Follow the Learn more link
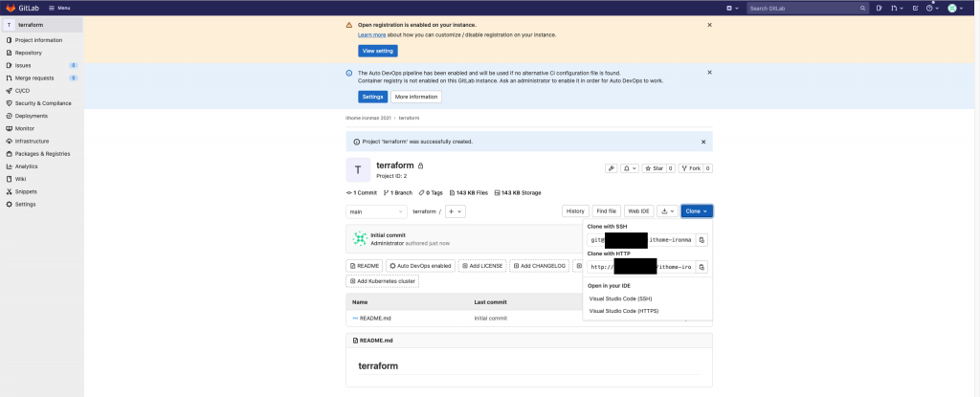The image size is (980, 397). pyautogui.click(x=372, y=35)
